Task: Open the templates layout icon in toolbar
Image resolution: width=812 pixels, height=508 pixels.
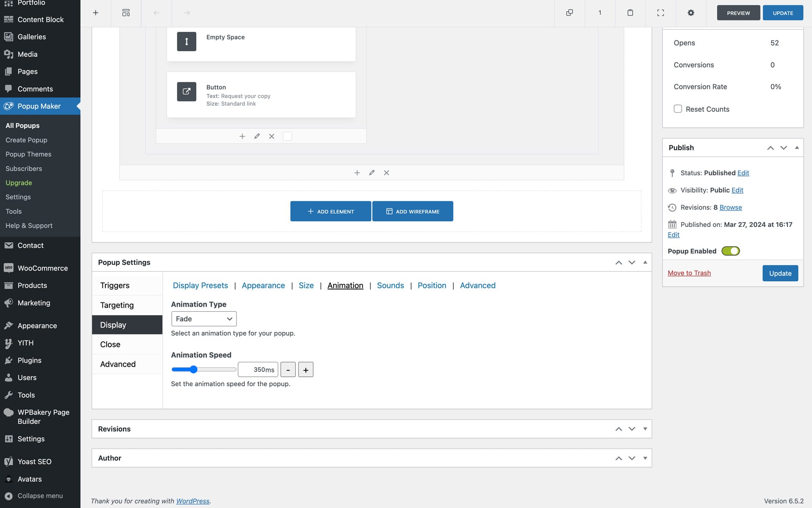Action: click(126, 13)
